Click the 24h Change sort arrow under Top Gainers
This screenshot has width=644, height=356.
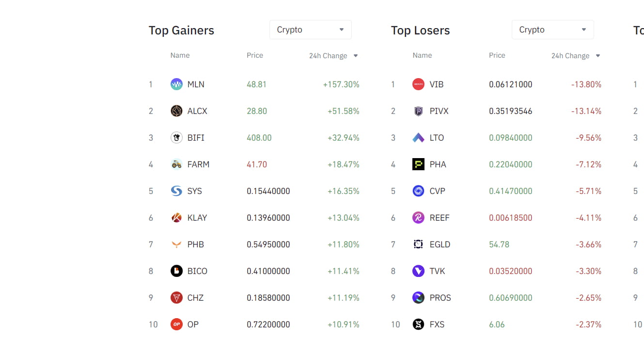(x=355, y=56)
